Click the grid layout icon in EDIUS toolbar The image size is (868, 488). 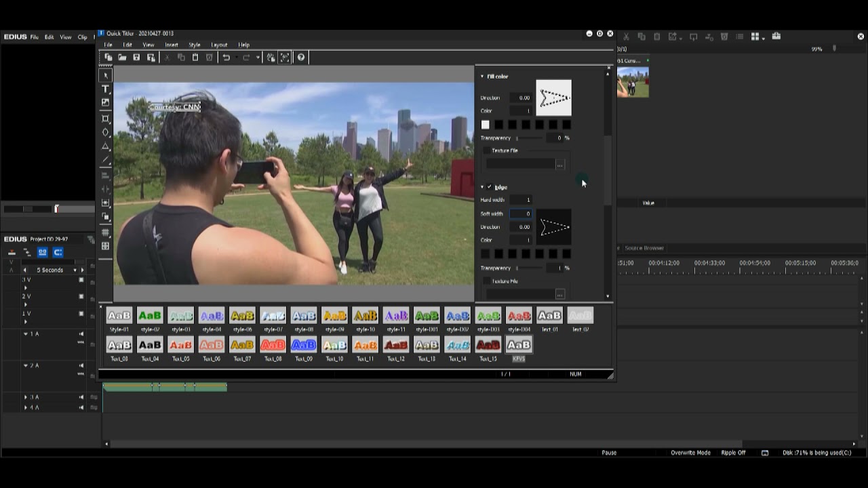[755, 37]
